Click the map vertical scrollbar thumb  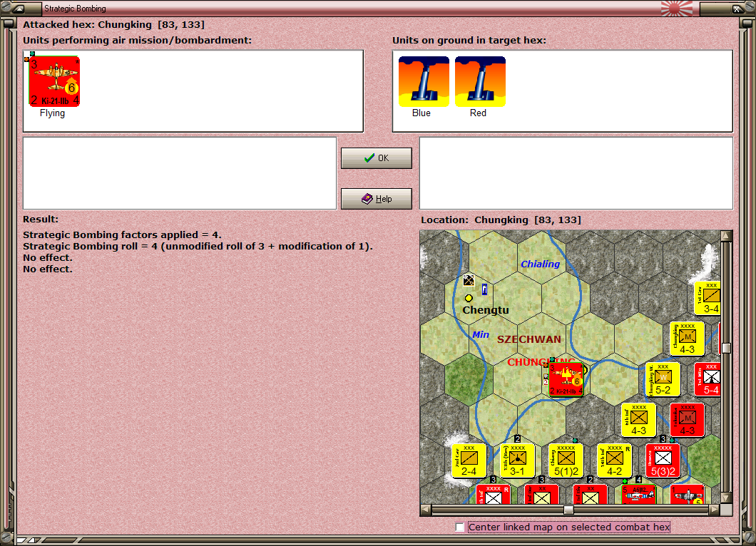(x=726, y=348)
